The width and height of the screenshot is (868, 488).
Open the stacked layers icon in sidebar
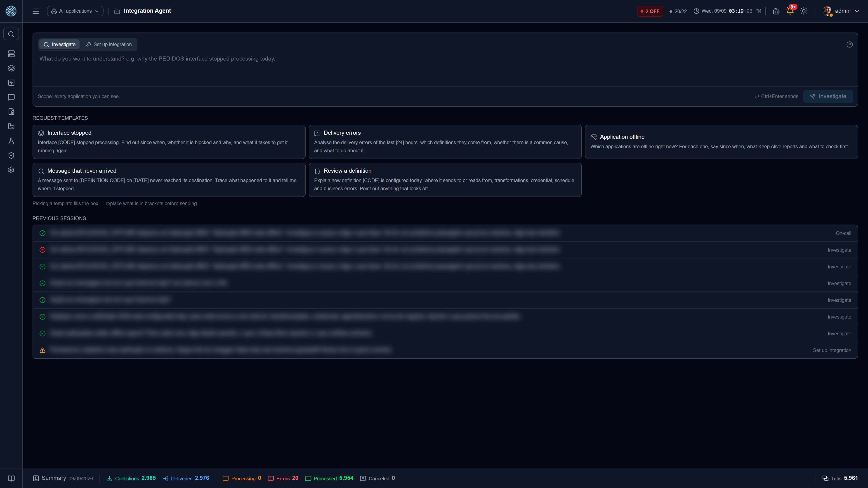(x=11, y=68)
